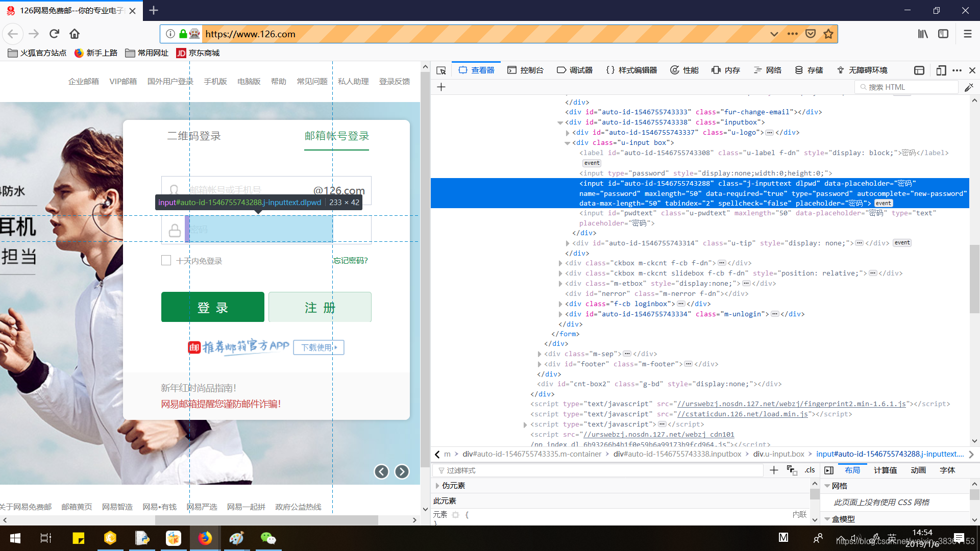The width and height of the screenshot is (980, 551).
Task: Switch to the 控制台 tab
Action: (525, 70)
